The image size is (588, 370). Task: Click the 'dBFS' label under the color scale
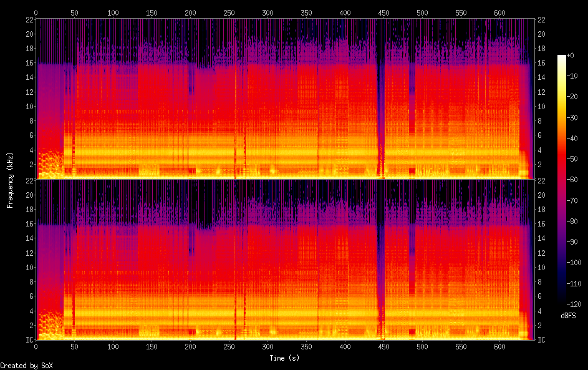568,316
